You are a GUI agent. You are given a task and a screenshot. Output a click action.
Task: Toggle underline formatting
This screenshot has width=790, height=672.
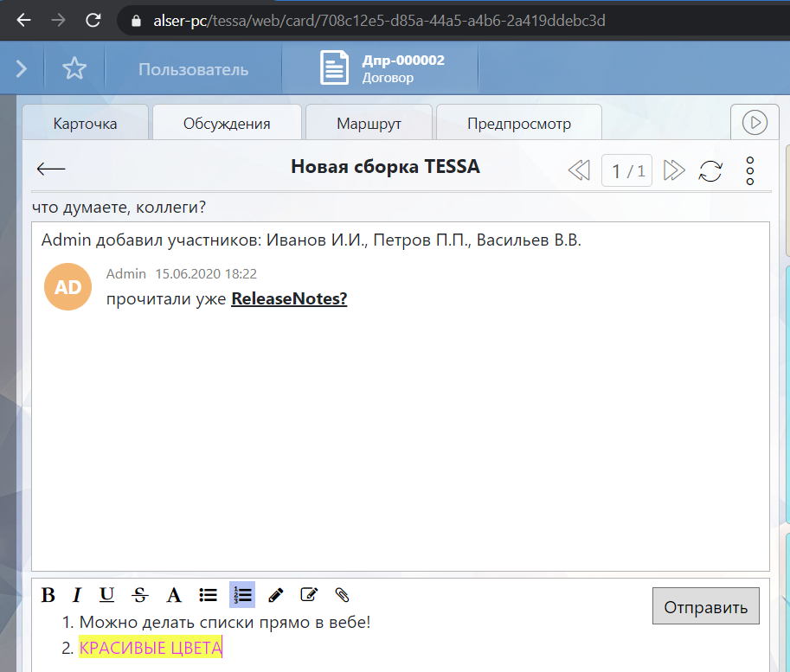[x=106, y=595]
